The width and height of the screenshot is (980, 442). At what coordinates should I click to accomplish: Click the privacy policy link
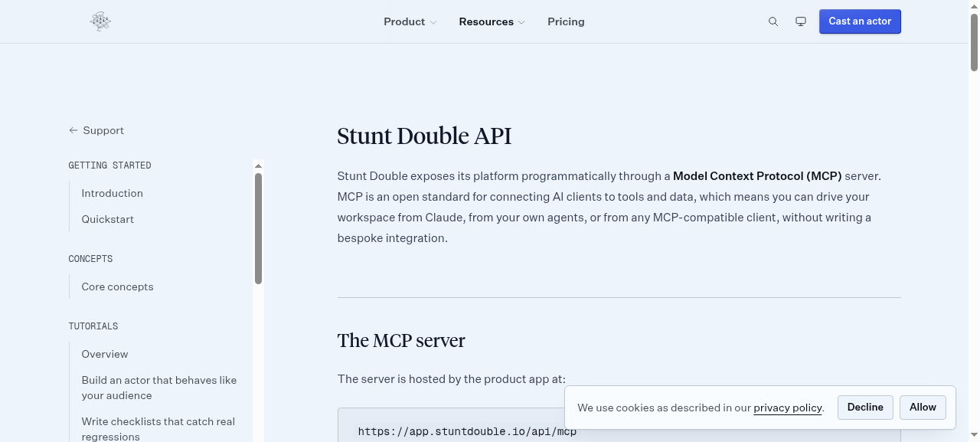click(788, 408)
